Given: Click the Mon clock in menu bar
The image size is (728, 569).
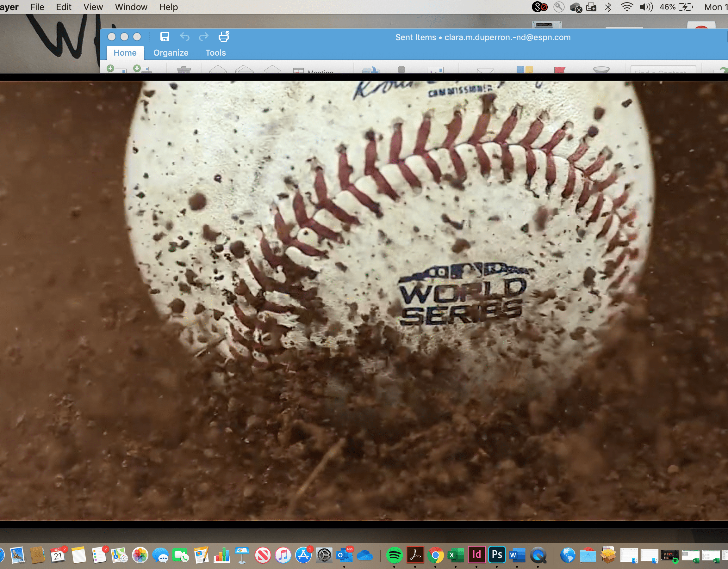Looking at the screenshot, I should [716, 7].
